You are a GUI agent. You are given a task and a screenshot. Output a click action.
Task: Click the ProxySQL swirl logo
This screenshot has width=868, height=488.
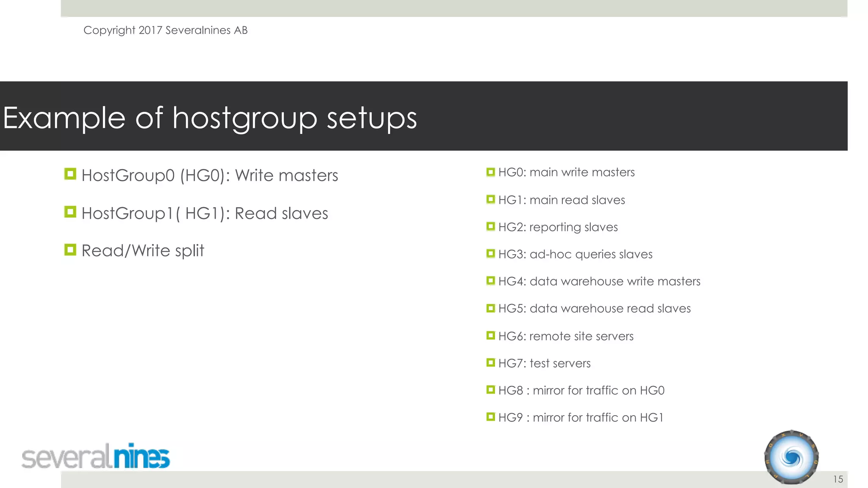(791, 457)
